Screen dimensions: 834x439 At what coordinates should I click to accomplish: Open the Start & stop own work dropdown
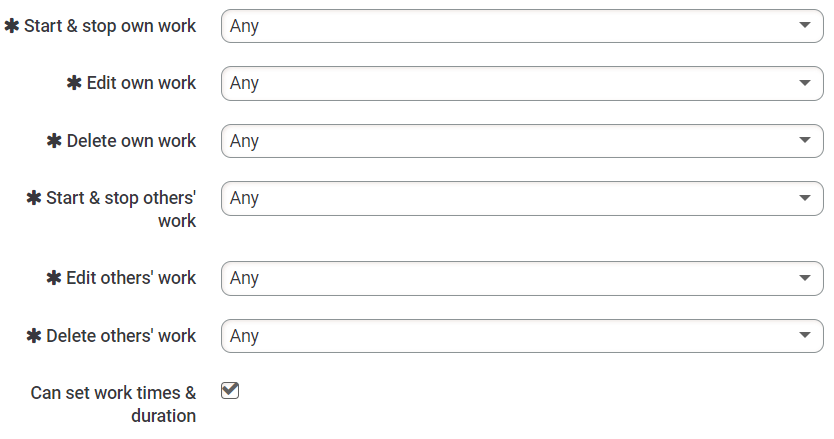point(522,26)
